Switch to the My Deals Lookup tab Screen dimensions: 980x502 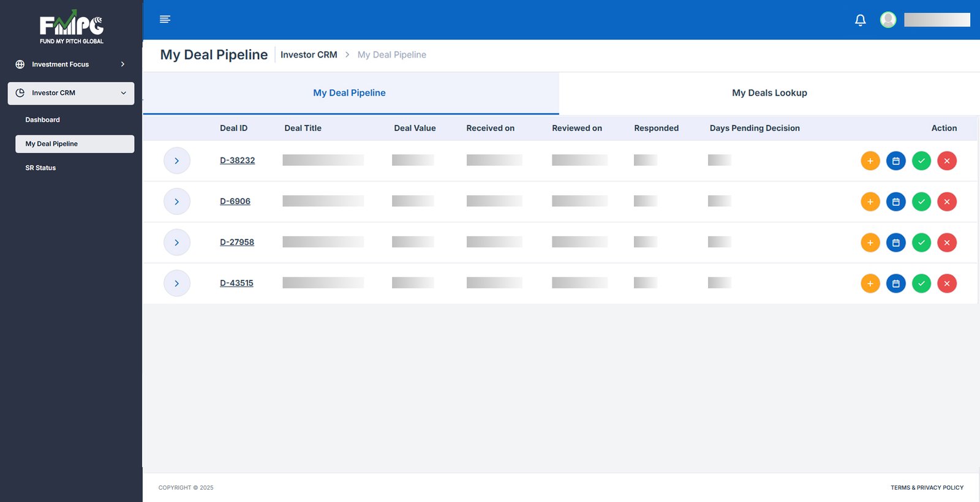tap(769, 93)
